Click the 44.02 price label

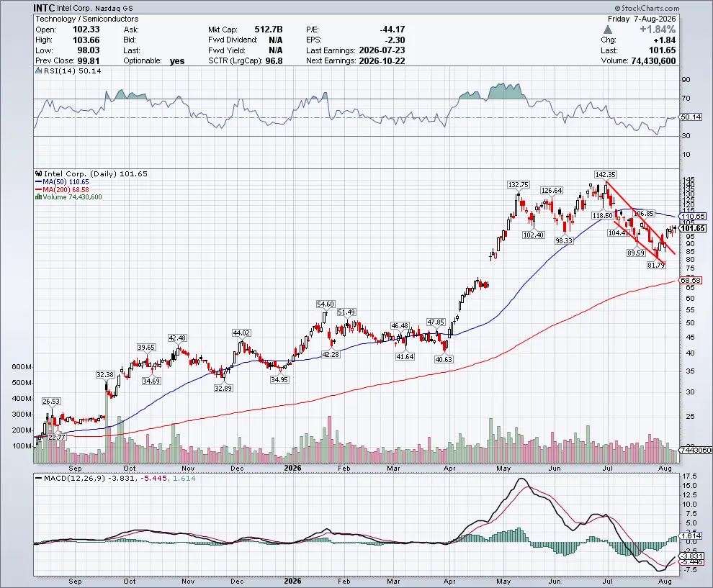click(x=241, y=333)
